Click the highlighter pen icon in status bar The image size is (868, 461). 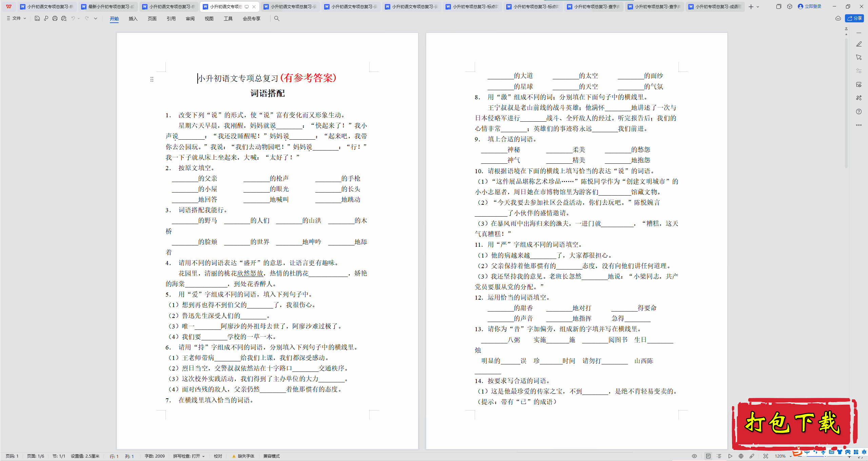tap(752, 456)
